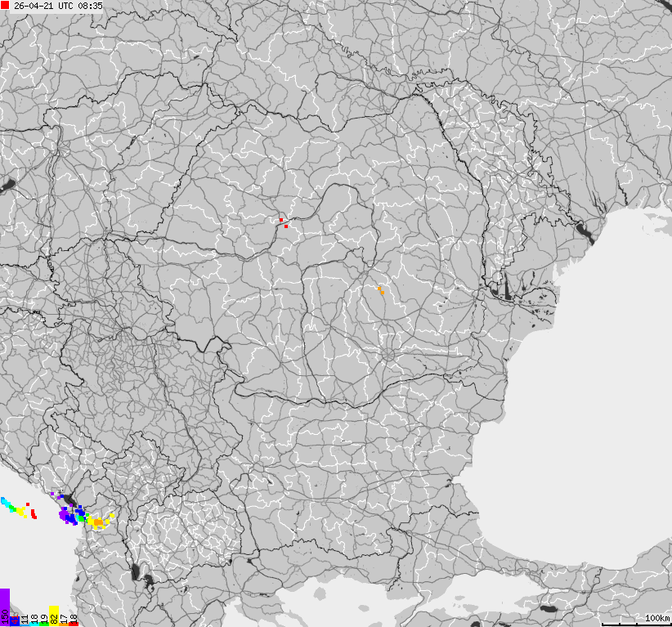672x627 pixels.
Task: Toggle the yellow 82-count legend bar
Action: [54, 617]
